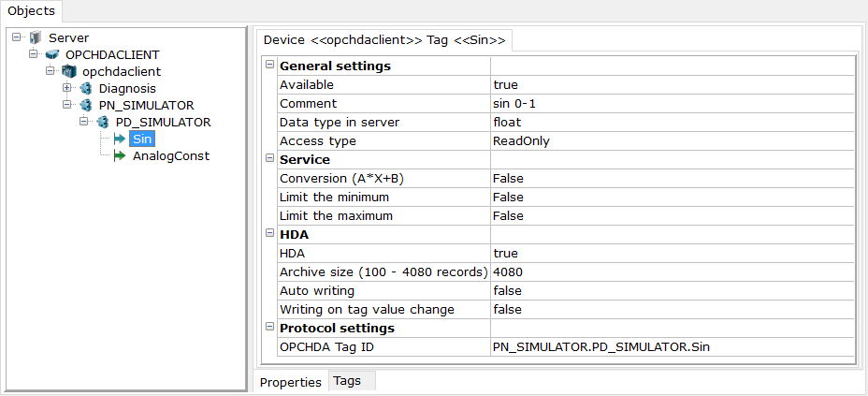
Task: Select the PD_SIMULATOR tree item
Action: click(x=164, y=122)
